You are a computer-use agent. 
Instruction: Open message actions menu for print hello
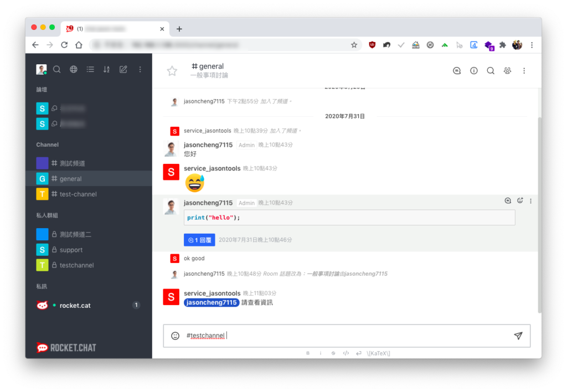click(x=530, y=200)
